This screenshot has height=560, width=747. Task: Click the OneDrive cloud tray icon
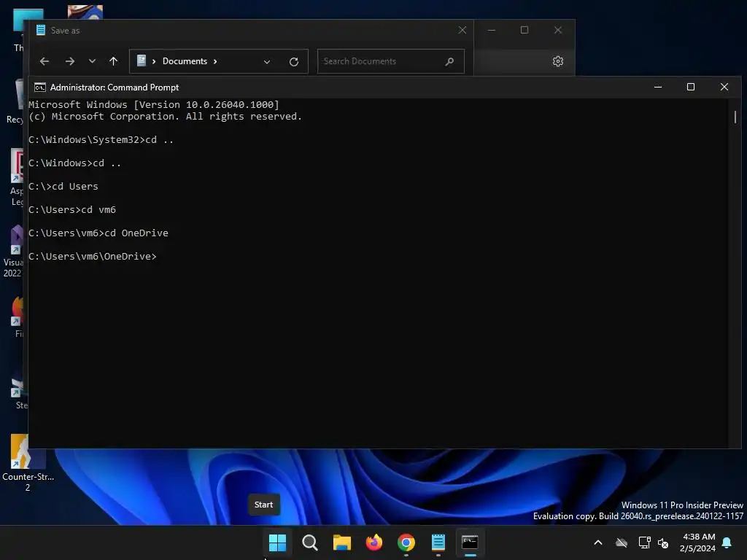pos(622,542)
